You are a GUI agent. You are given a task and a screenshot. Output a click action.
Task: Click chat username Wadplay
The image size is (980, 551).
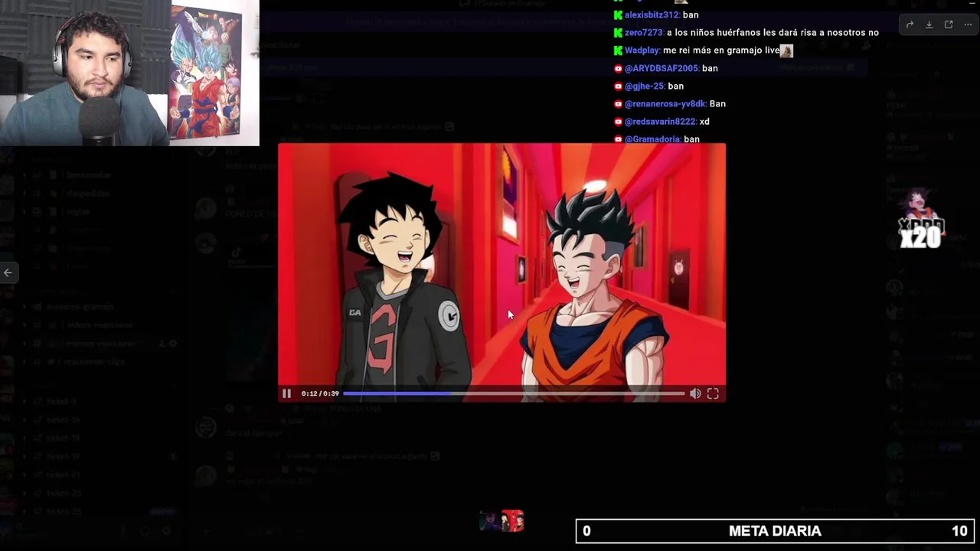coord(642,50)
